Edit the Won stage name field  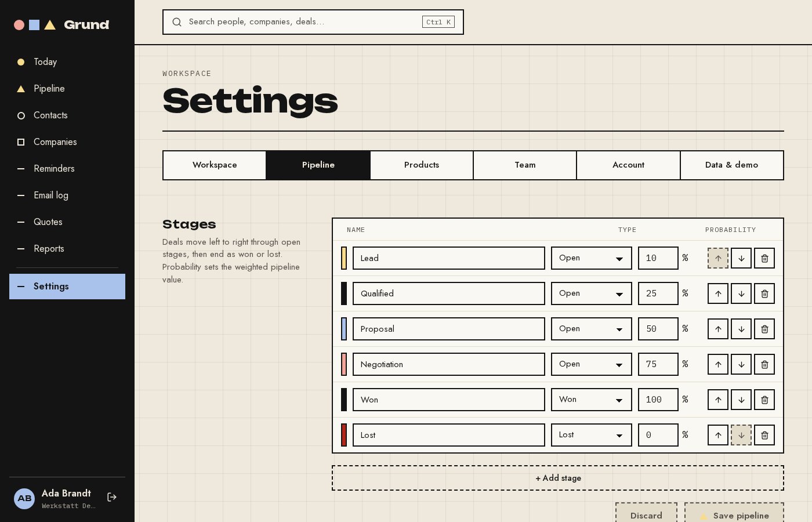click(x=449, y=400)
